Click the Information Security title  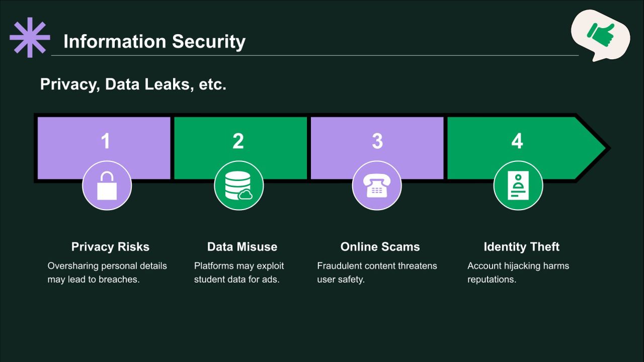pos(154,42)
